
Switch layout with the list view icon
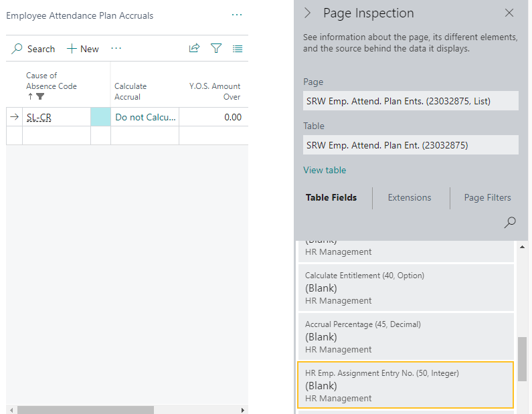tap(238, 48)
